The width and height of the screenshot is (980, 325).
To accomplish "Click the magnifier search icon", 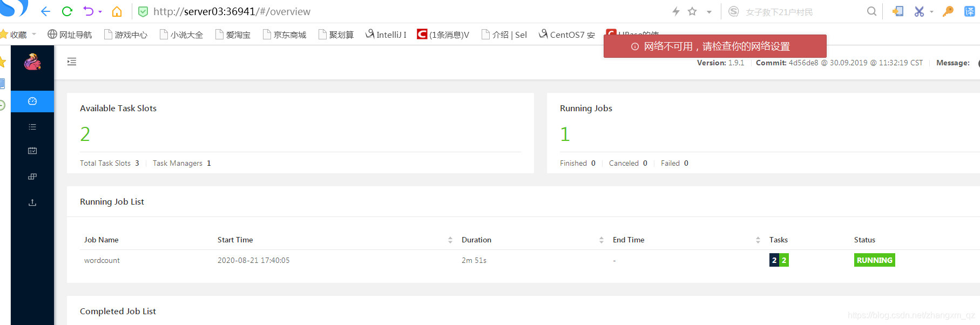I will coord(871,11).
